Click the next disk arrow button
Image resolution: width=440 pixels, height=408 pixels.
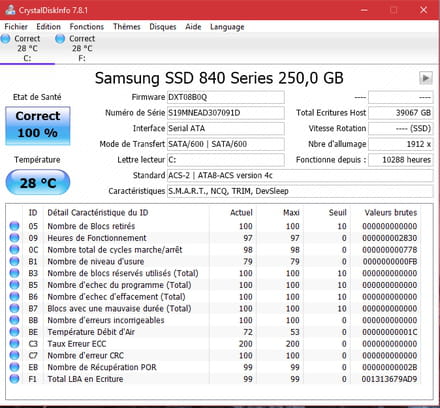coord(426,78)
